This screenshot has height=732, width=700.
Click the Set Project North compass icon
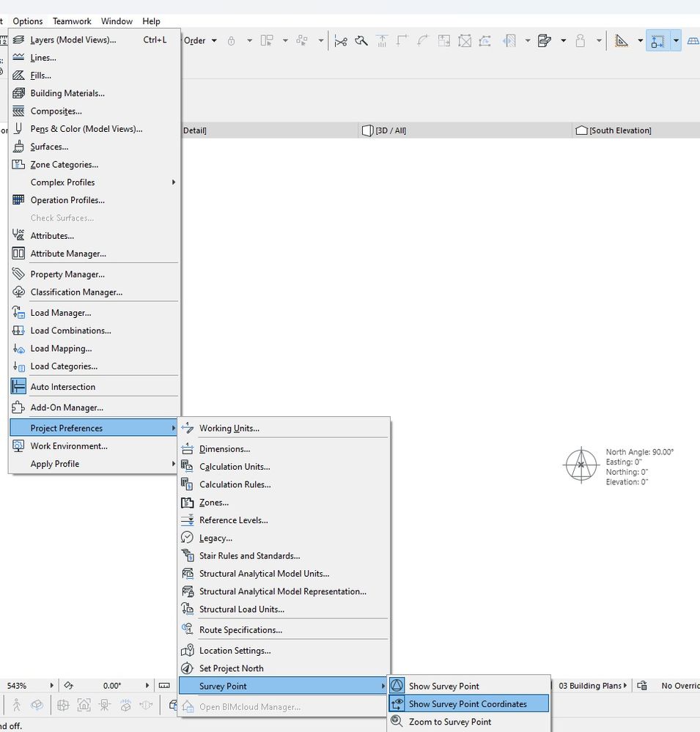[187, 668]
